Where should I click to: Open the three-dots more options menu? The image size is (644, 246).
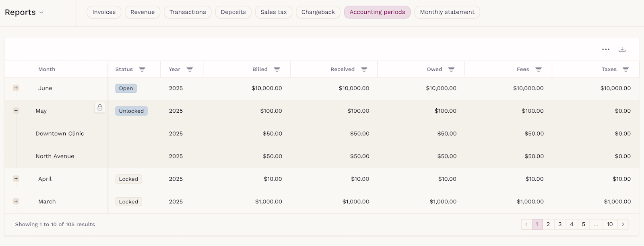tap(606, 49)
